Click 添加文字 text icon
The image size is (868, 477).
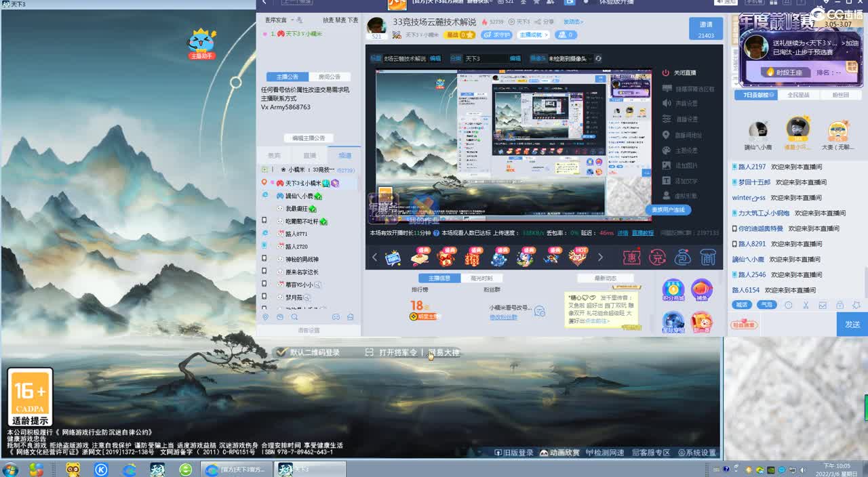point(666,181)
